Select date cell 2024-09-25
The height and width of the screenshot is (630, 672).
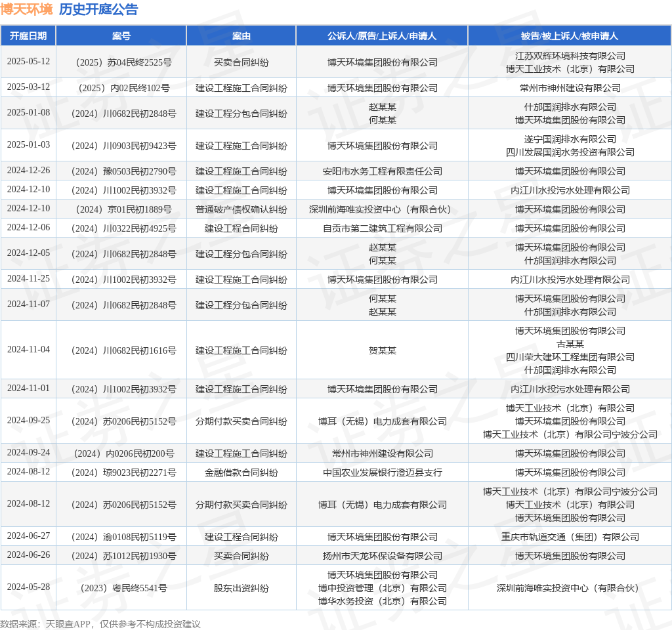pyautogui.click(x=28, y=420)
